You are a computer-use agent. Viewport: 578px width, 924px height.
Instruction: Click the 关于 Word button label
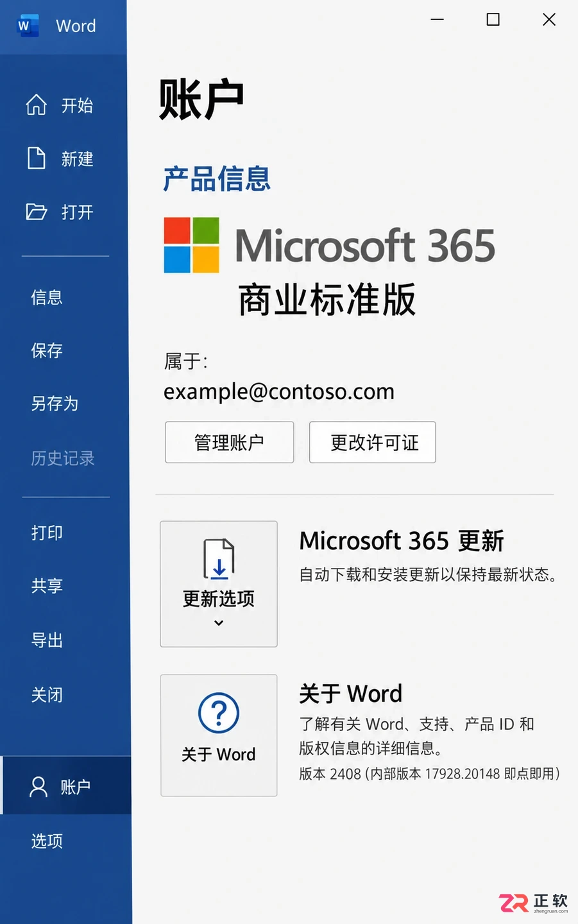[219, 754]
